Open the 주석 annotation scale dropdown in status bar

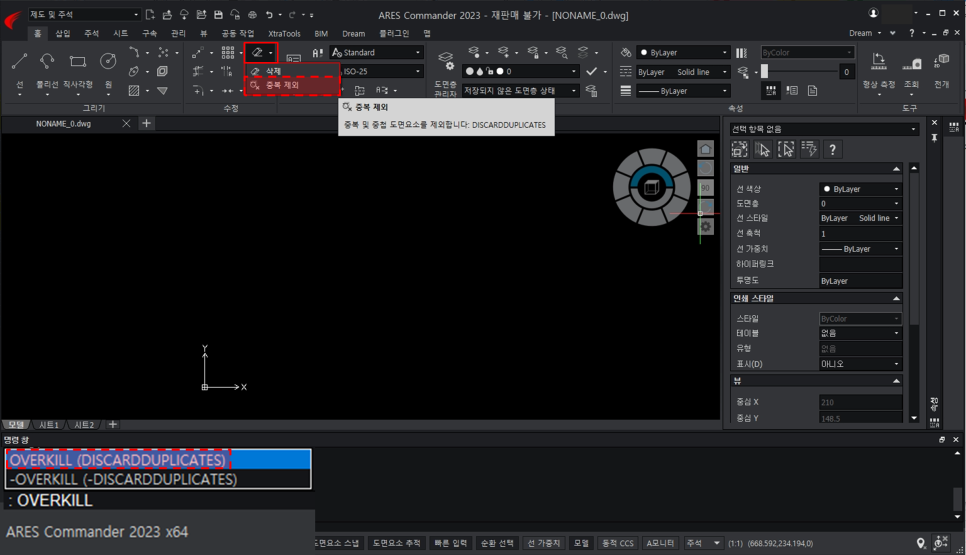tap(703, 543)
